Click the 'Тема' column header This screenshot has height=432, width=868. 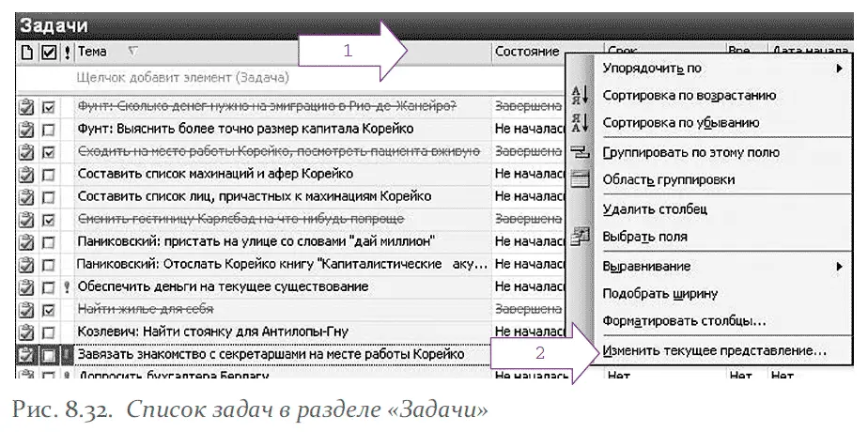[283, 52]
